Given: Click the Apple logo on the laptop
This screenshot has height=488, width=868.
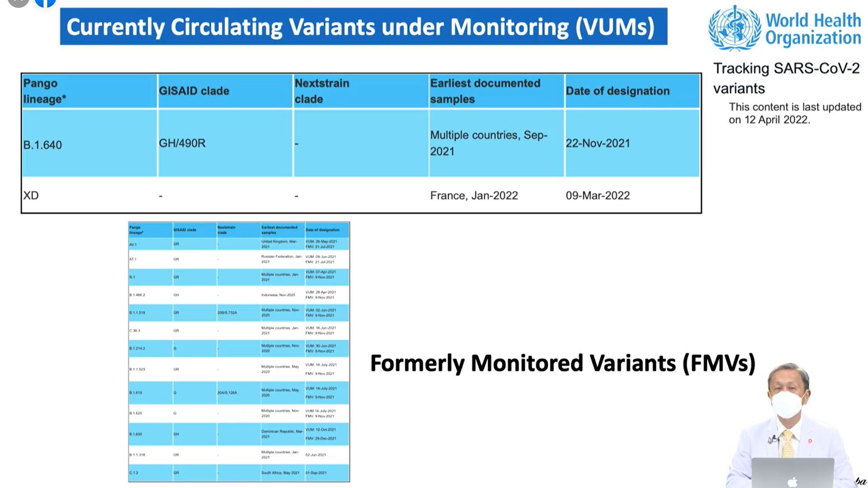Looking at the screenshot, I should tap(792, 482).
